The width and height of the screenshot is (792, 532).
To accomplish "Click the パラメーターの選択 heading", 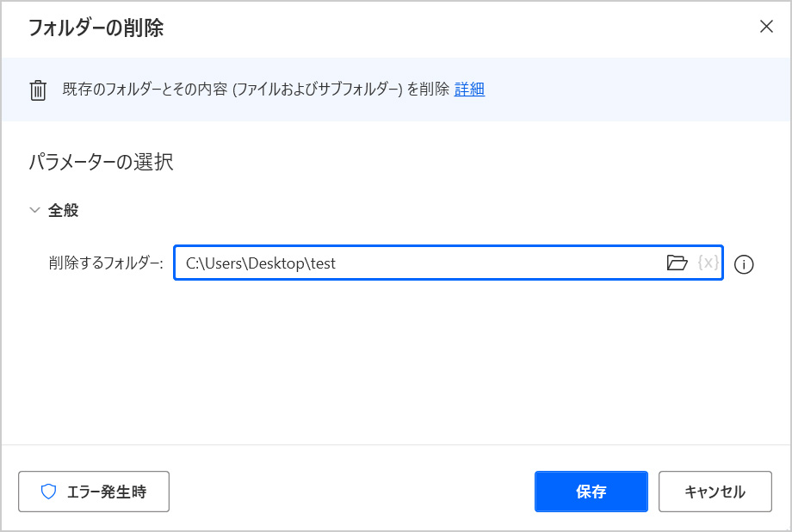I will (102, 163).
